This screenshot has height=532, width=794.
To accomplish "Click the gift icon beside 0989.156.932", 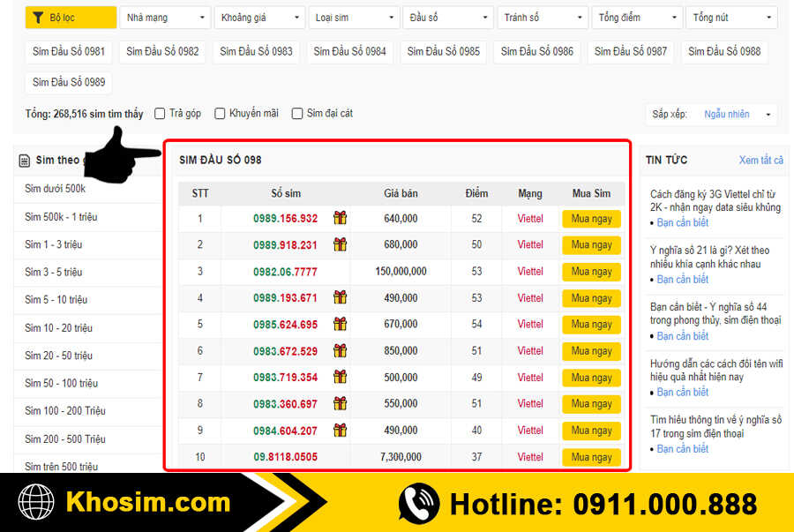I will coord(340,218).
